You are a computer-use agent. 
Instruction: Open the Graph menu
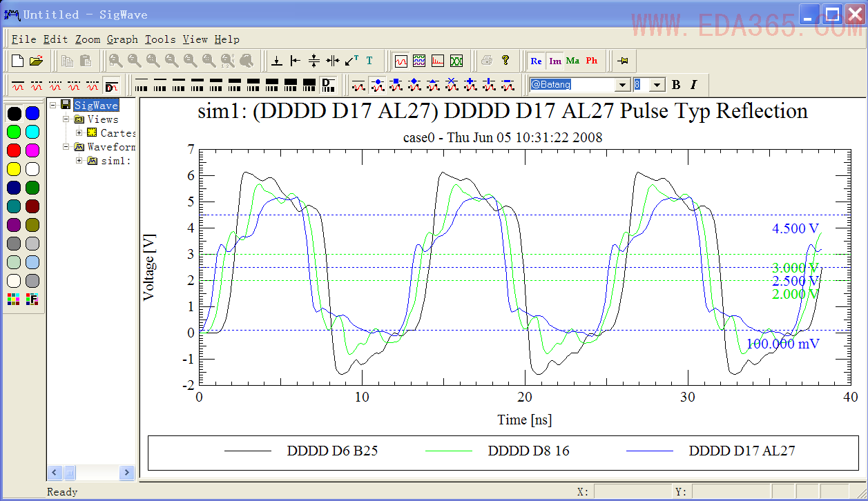pos(122,39)
